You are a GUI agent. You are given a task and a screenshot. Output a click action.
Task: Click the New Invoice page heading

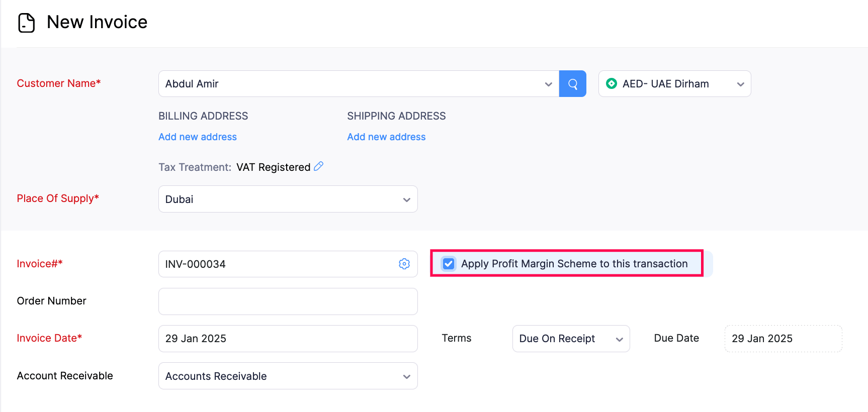[97, 22]
